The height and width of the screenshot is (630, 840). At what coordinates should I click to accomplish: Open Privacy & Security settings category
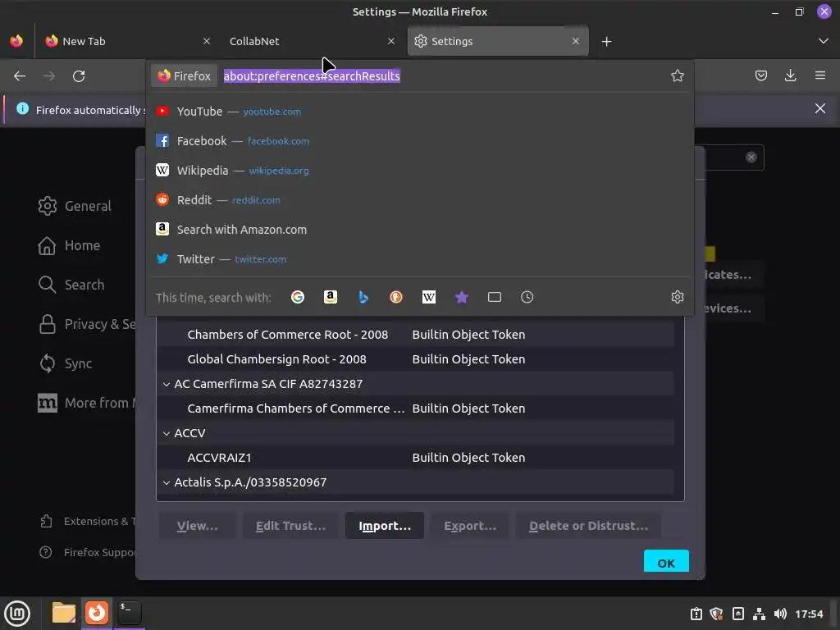coord(87,324)
